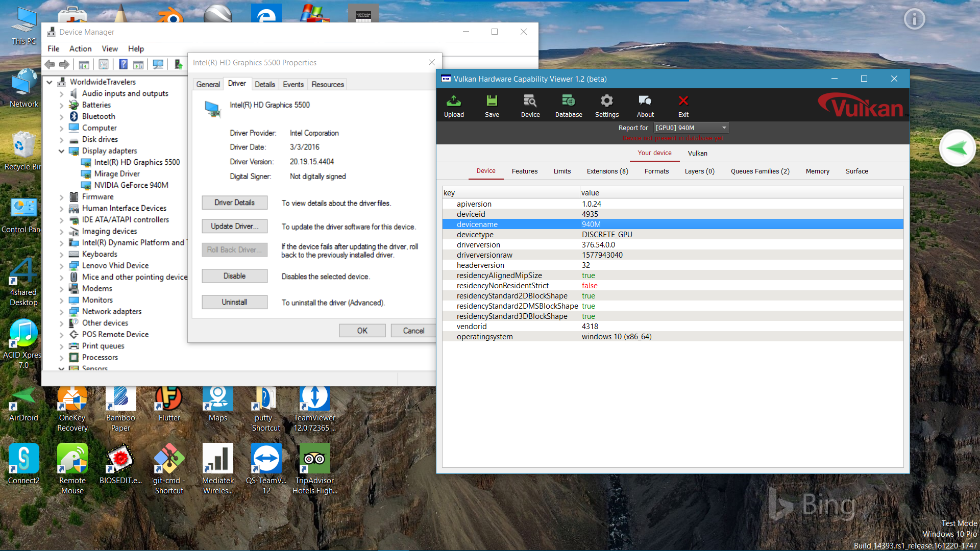
Task: Click the Disable button for the device
Action: (234, 276)
